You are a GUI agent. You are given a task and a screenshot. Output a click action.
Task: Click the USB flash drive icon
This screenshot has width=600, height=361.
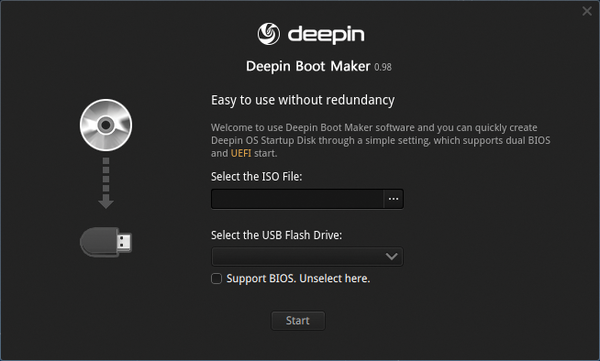pos(106,242)
